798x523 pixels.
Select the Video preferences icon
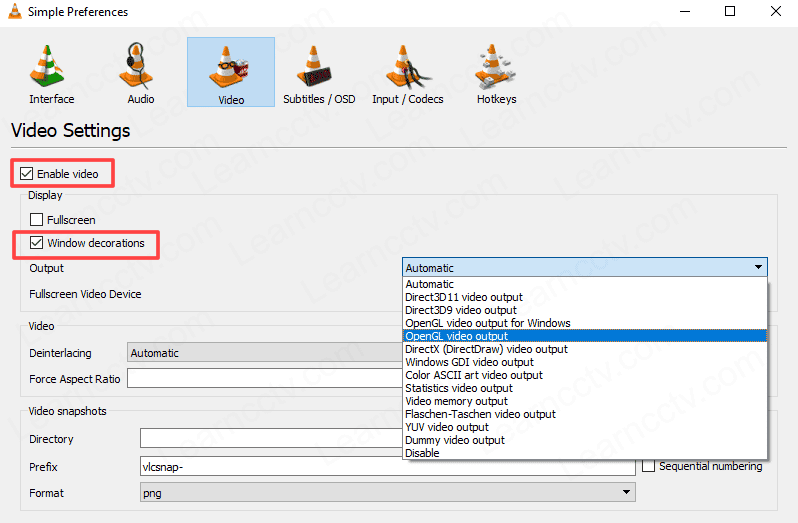[230, 72]
